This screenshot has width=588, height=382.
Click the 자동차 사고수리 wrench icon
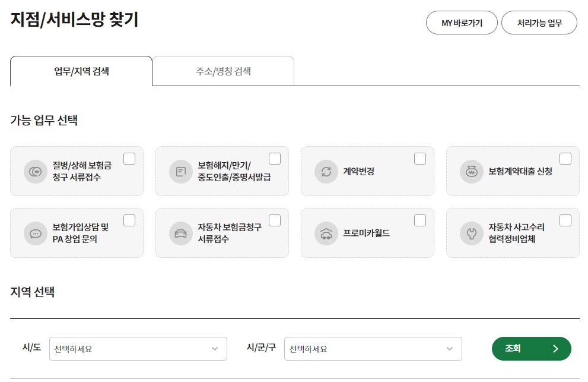click(x=472, y=232)
